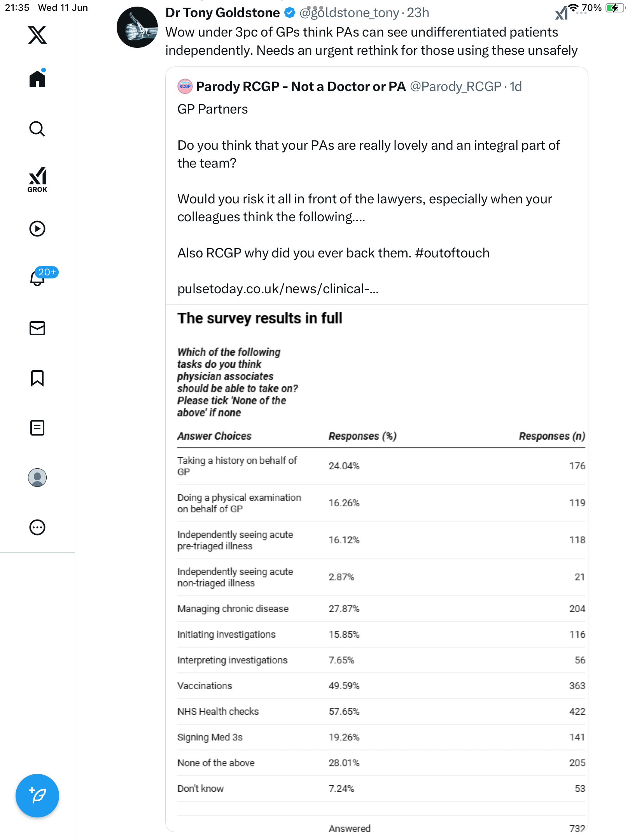Go to Home feed icon

37,79
